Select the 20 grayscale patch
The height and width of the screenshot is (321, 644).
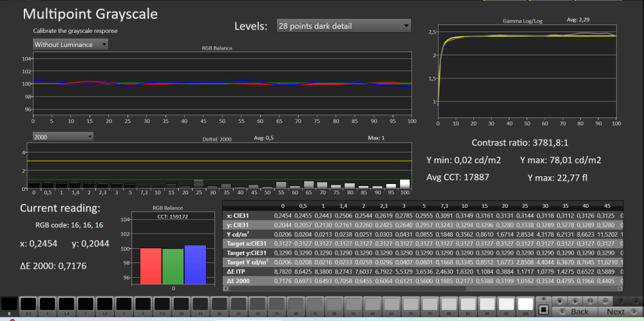(x=220, y=307)
